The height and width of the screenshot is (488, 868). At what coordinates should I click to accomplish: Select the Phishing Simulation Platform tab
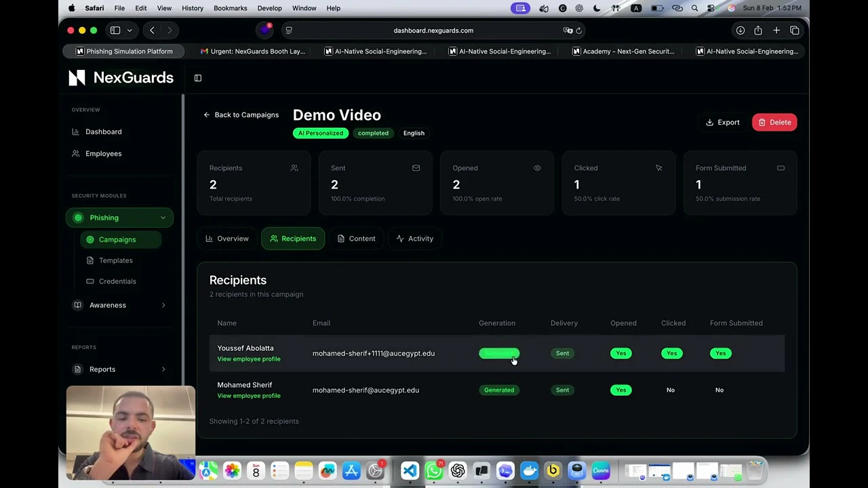[x=124, y=52]
